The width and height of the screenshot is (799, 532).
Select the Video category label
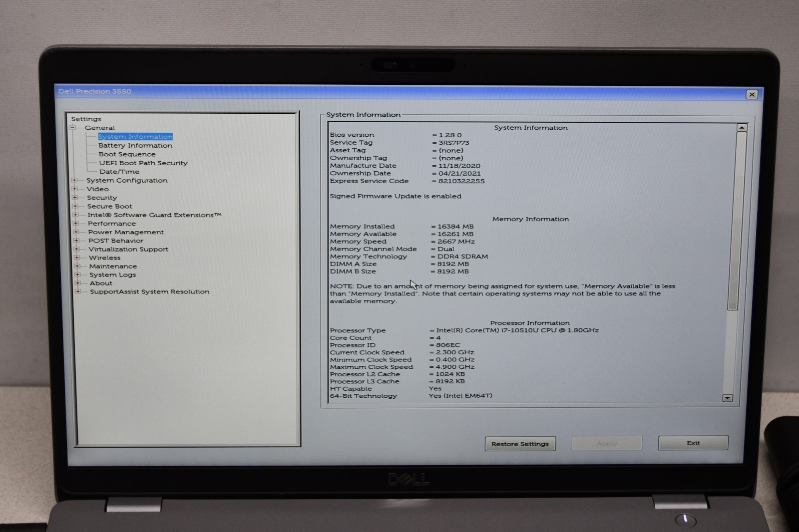(97, 189)
